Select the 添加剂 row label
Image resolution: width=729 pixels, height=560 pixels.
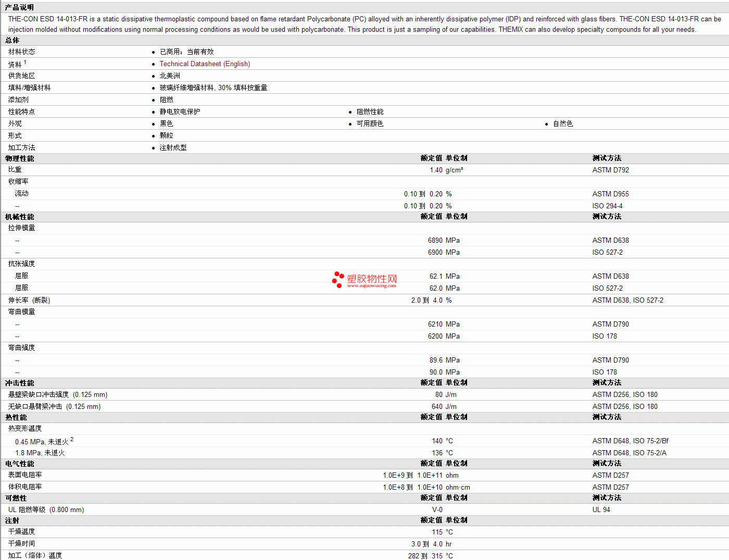[x=18, y=99]
